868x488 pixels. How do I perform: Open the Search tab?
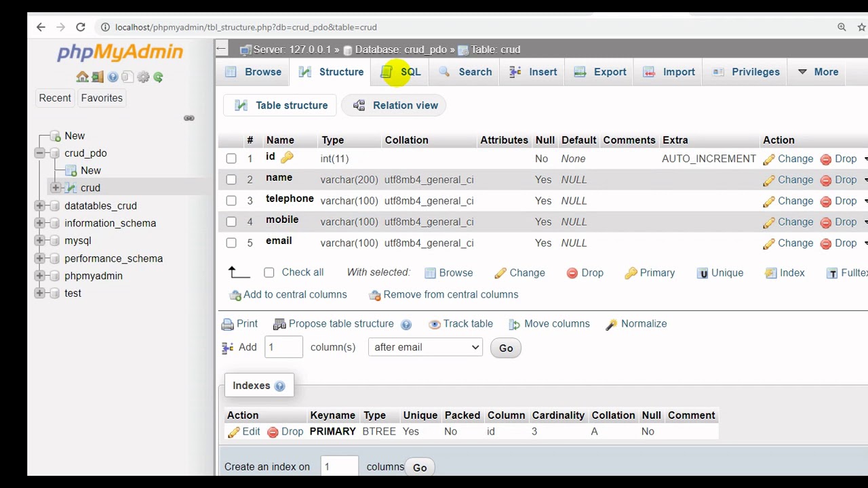[465, 72]
